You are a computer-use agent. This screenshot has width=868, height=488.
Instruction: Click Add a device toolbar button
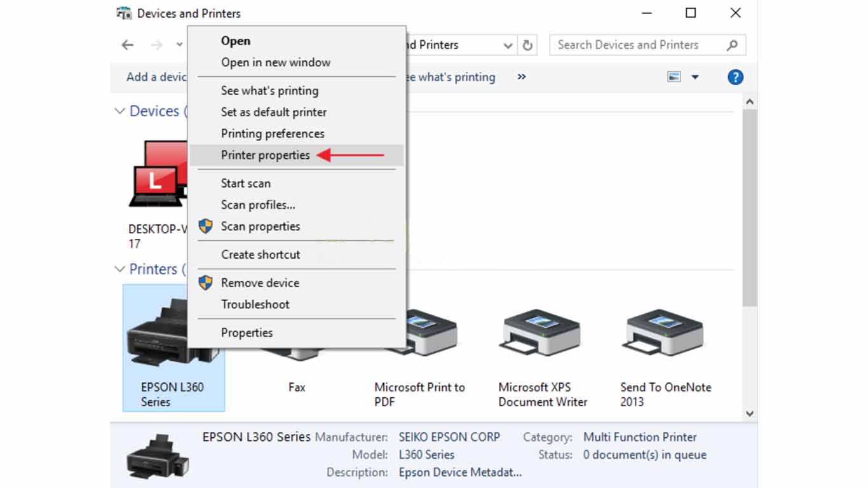tap(156, 77)
